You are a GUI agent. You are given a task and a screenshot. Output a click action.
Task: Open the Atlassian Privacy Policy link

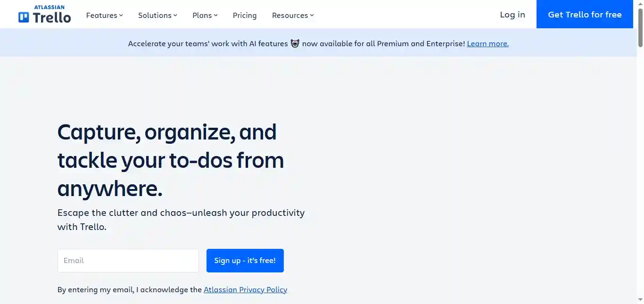245,290
